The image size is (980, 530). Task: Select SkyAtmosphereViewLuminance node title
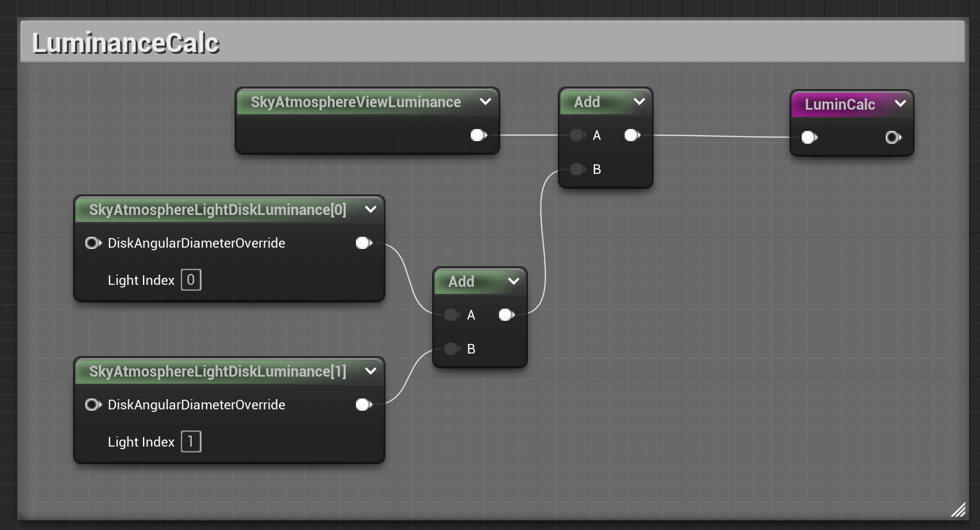coord(355,102)
